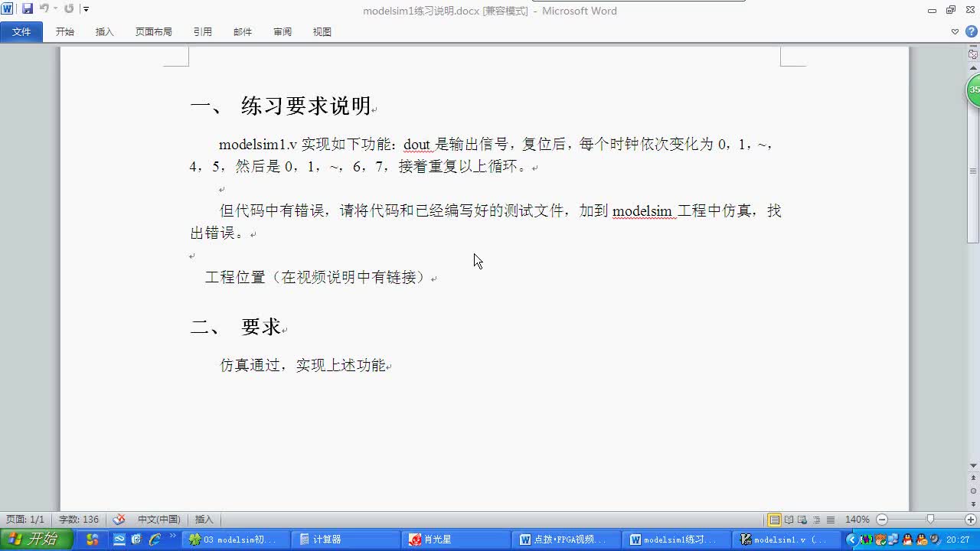Select Draft view button
The width and height of the screenshot is (980, 551).
coord(831,520)
